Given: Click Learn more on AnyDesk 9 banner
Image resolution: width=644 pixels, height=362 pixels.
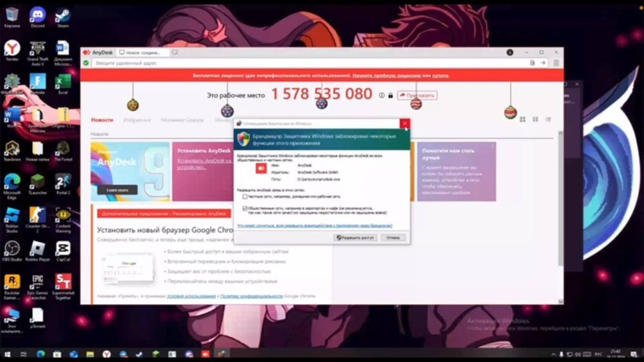Looking at the screenshot, I should tap(117, 190).
